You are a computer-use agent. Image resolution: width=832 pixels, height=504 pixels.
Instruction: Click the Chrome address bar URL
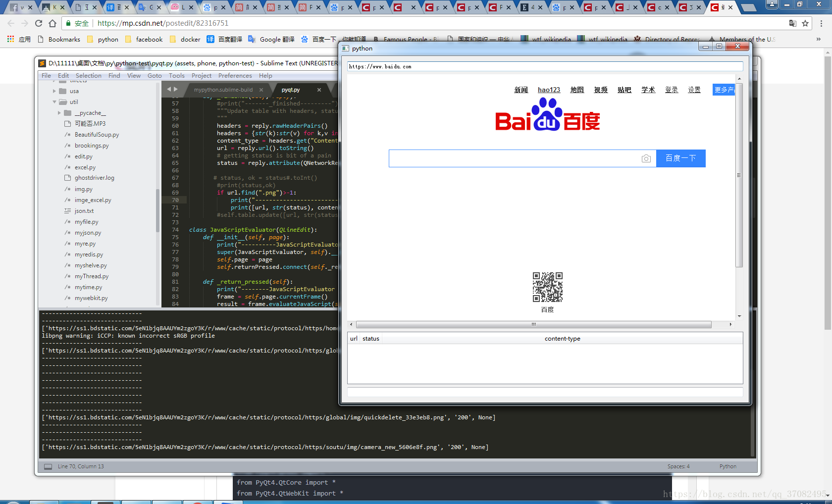[163, 23]
